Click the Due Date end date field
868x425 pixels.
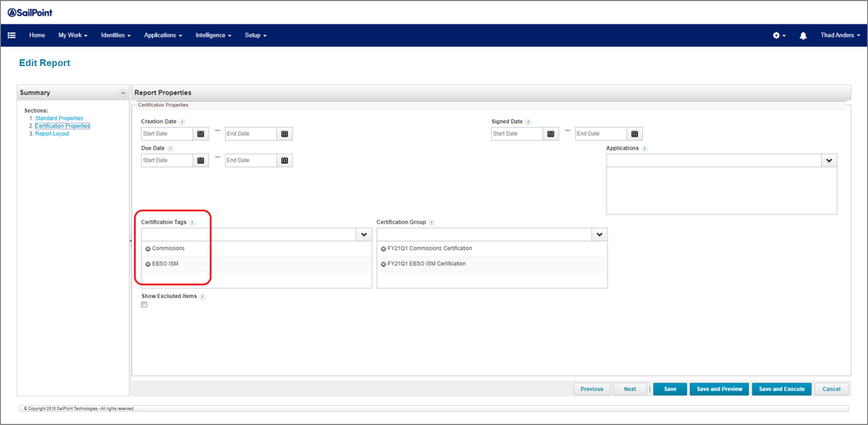click(250, 161)
